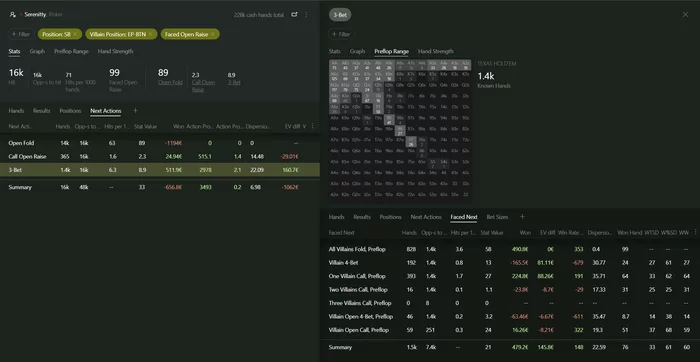Image resolution: width=700 pixels, height=362 pixels.
Task: Open Next Actions sub-tab in 3-Bet panel
Action: point(426,217)
